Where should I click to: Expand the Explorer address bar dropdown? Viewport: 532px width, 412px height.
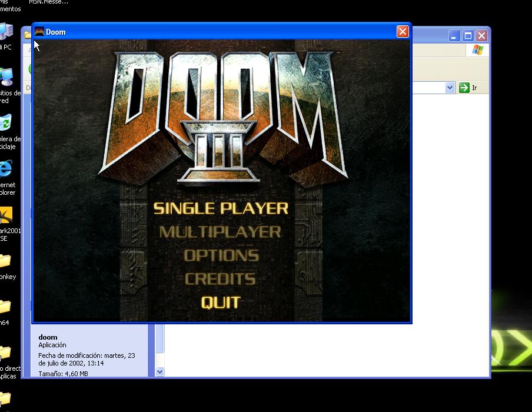point(450,88)
